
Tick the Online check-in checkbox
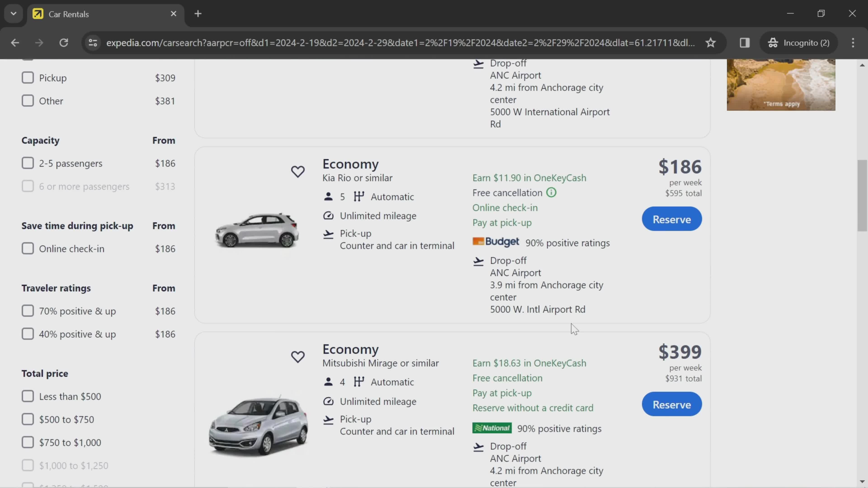pyautogui.click(x=28, y=249)
